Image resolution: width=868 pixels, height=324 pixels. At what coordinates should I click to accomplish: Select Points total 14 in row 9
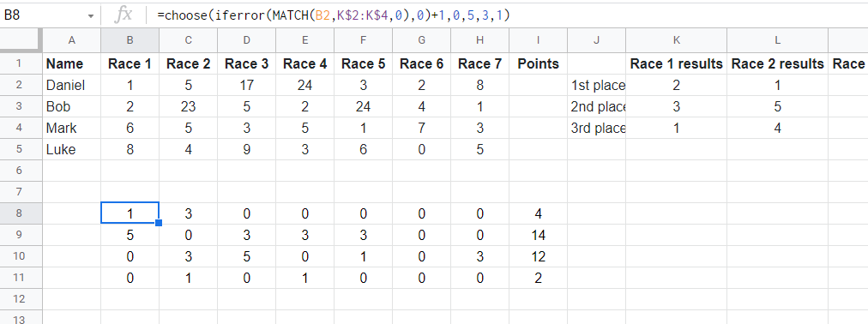tap(539, 235)
